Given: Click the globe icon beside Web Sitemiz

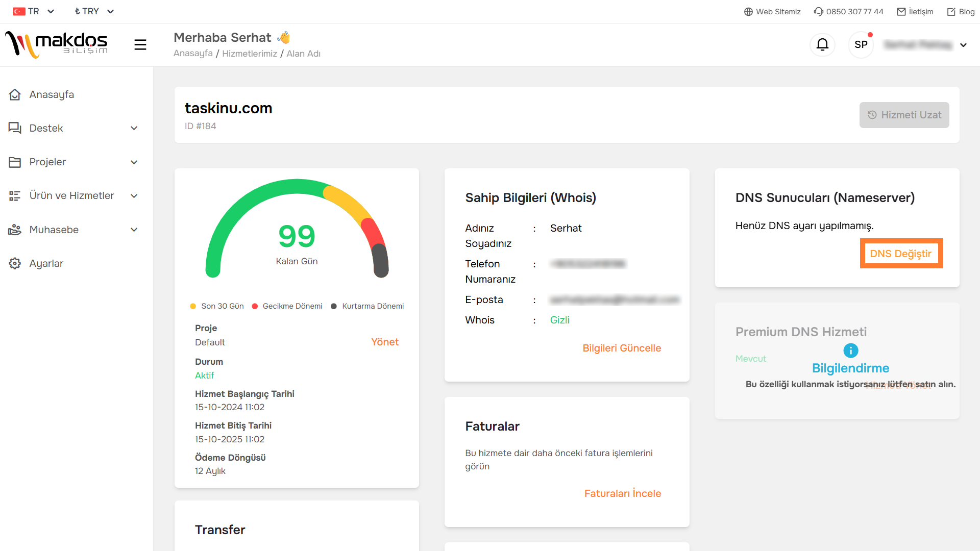Looking at the screenshot, I should (x=748, y=12).
